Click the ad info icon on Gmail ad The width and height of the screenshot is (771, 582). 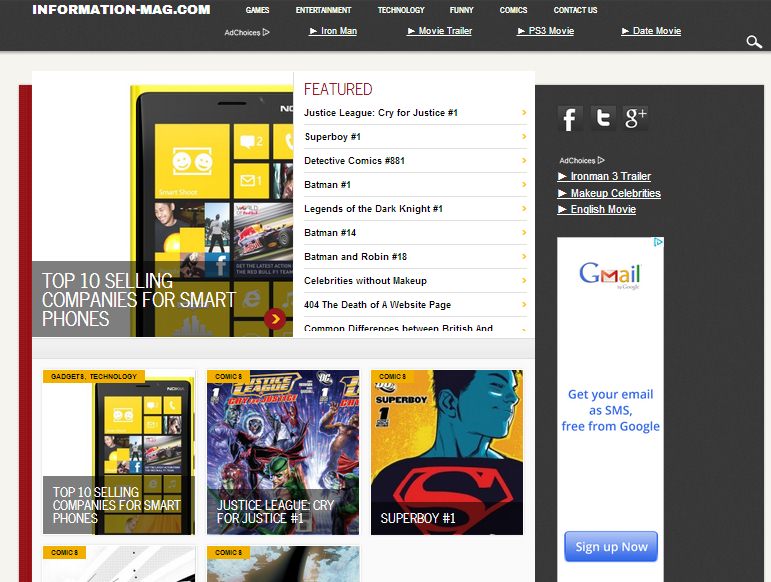(658, 242)
